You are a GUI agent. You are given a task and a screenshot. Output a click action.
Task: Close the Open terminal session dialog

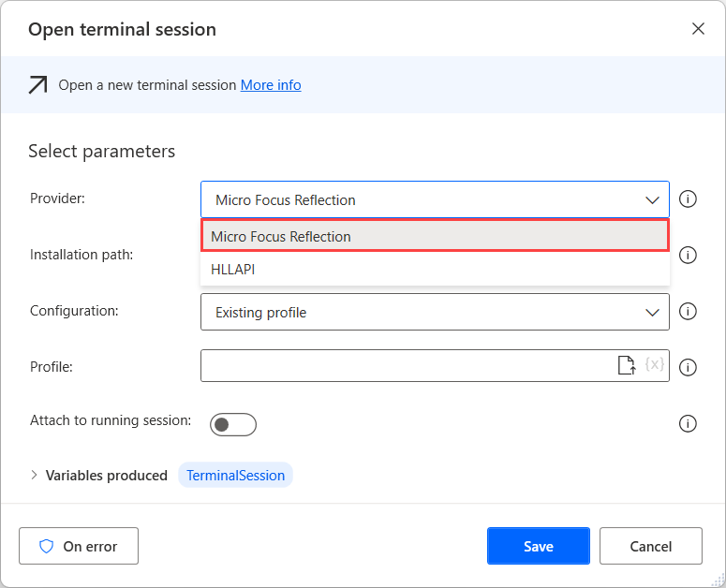coord(698,29)
